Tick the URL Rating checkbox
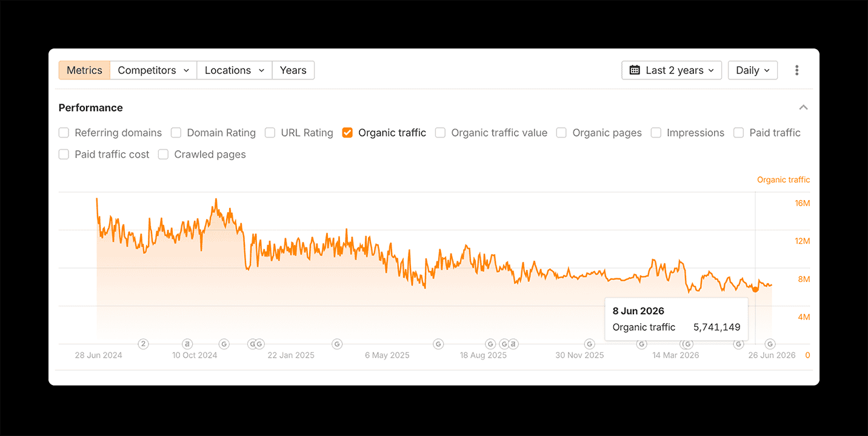 pos(270,133)
